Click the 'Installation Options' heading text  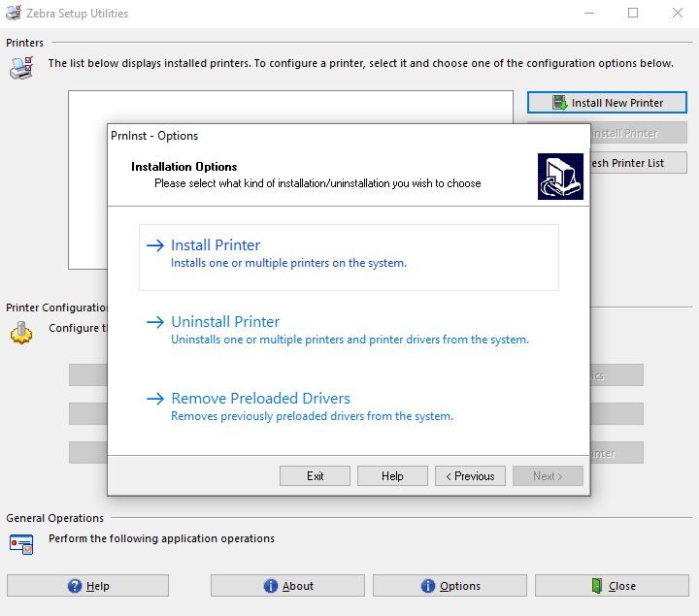[184, 167]
